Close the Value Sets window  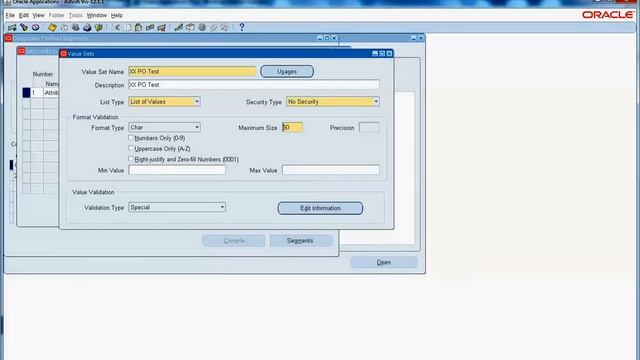tap(389, 53)
